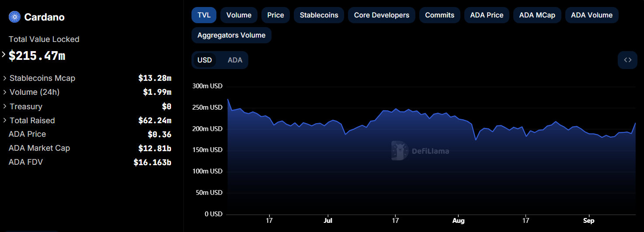The image size is (644, 232).
Task: Click the ADA Price label
Action: [27, 134]
